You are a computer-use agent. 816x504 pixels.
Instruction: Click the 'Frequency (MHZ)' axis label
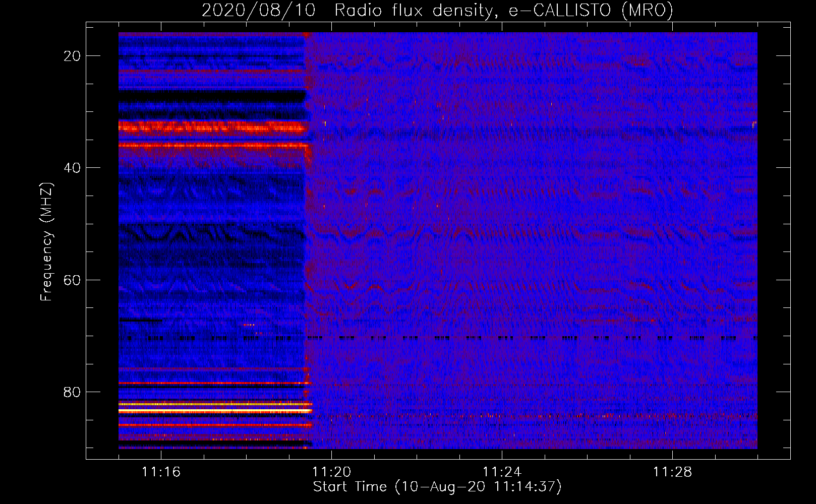point(46,241)
